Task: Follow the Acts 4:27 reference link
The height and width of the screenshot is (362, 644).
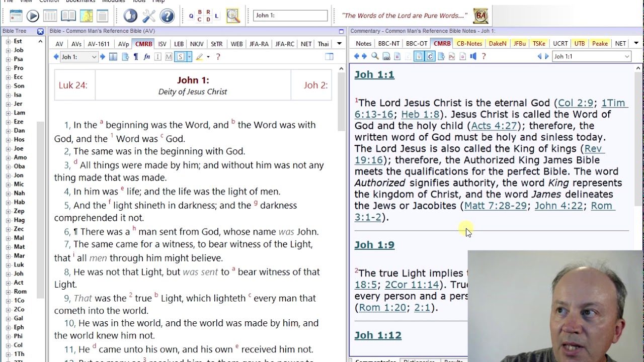Action: (494, 126)
